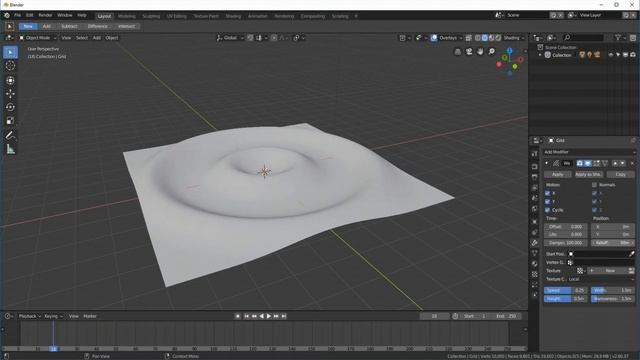This screenshot has height=360, width=640.
Task: Open the Object Mode dropdown
Action: (38, 38)
